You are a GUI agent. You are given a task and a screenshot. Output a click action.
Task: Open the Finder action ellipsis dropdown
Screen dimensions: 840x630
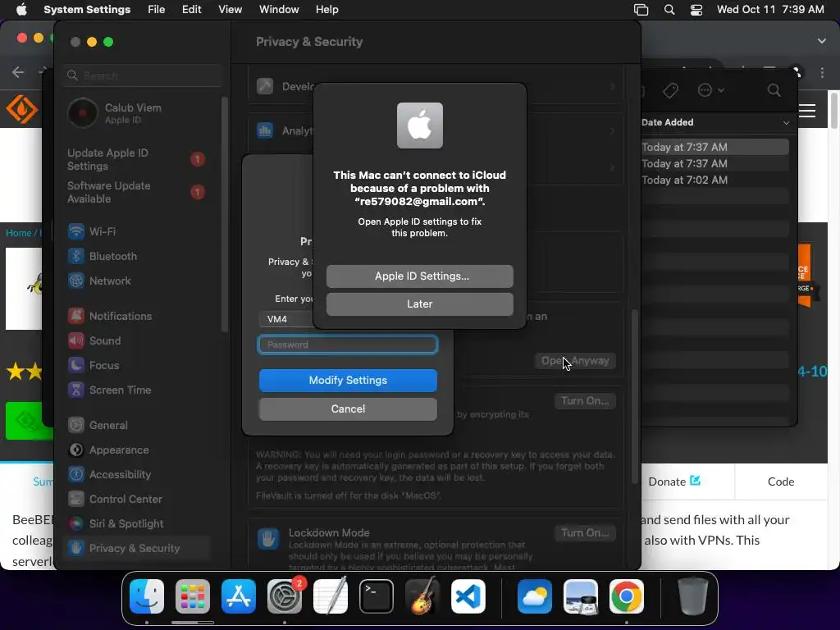710,90
